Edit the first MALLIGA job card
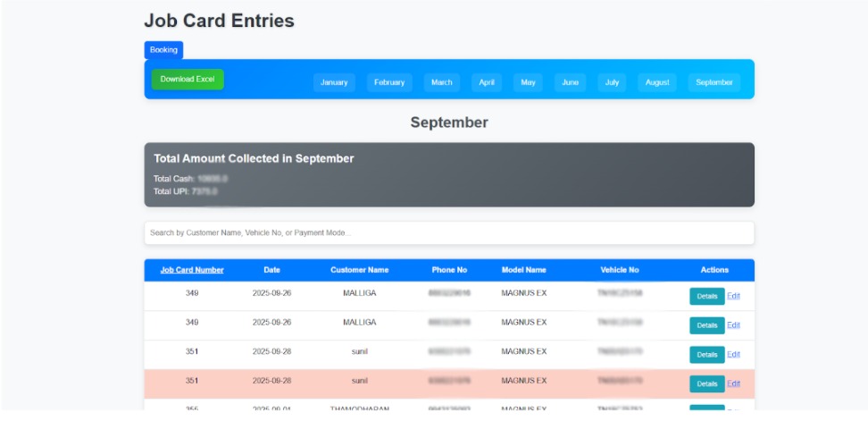 coord(733,297)
